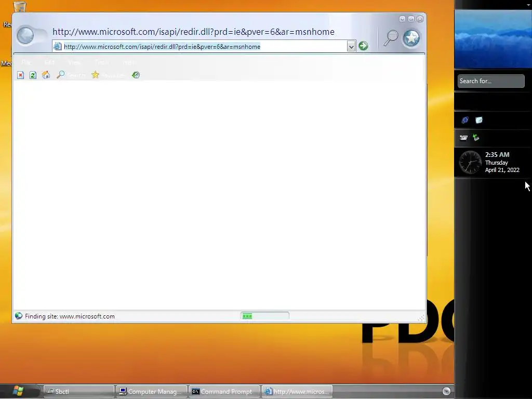Click the Stop loading toolbar icon
Screen dimensions: 532x399
click(x=21, y=75)
